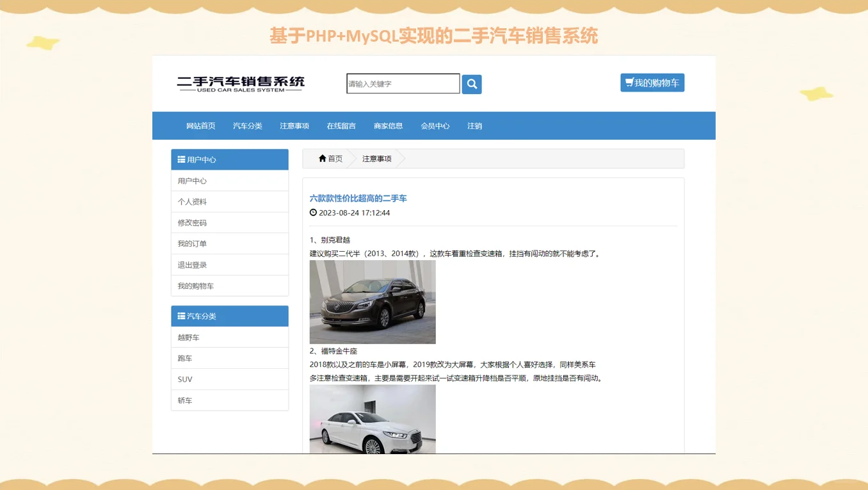Open the article 六款款性价比超高的二手车
This screenshot has height=490, width=868.
pyautogui.click(x=357, y=198)
